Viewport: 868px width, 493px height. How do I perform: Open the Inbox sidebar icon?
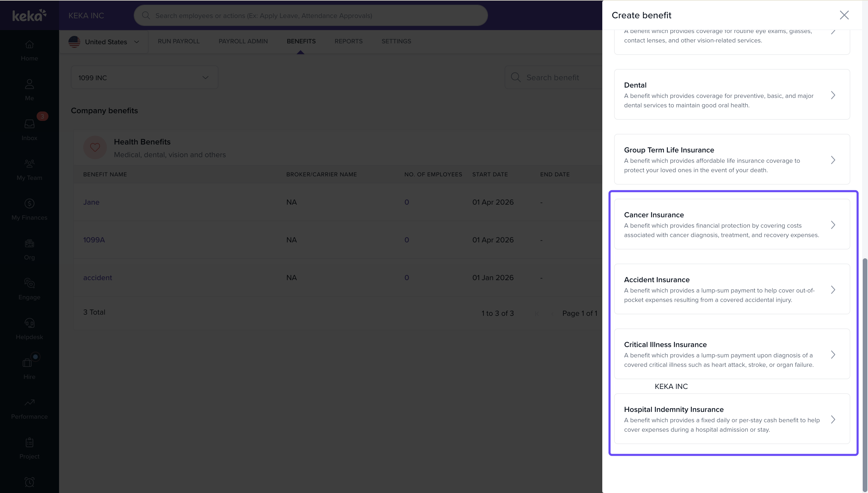click(30, 124)
